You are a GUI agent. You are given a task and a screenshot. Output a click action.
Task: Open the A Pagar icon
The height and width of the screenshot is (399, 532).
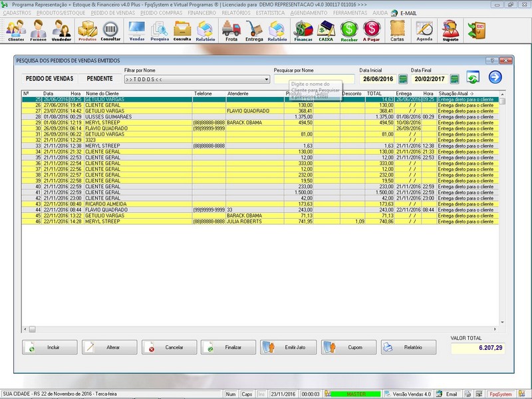point(372,30)
